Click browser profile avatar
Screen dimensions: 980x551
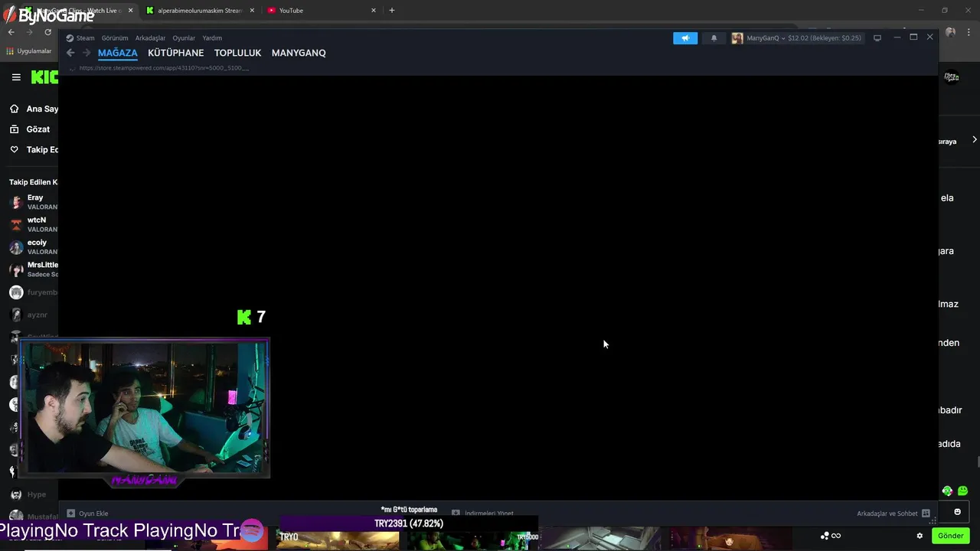951,32
